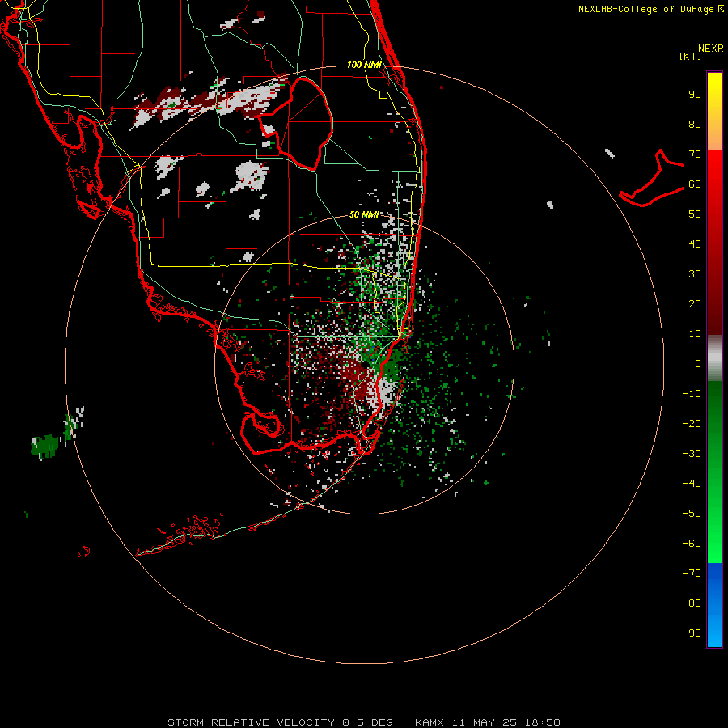Click the -90 scale value

click(692, 633)
